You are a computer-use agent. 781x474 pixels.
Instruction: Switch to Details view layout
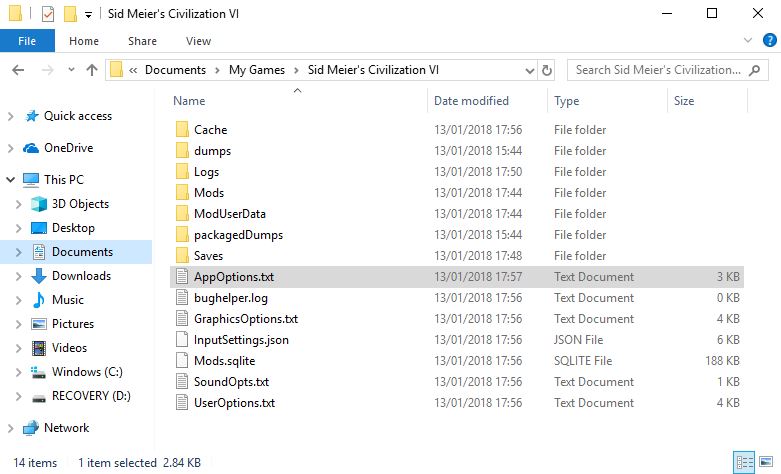pos(744,463)
